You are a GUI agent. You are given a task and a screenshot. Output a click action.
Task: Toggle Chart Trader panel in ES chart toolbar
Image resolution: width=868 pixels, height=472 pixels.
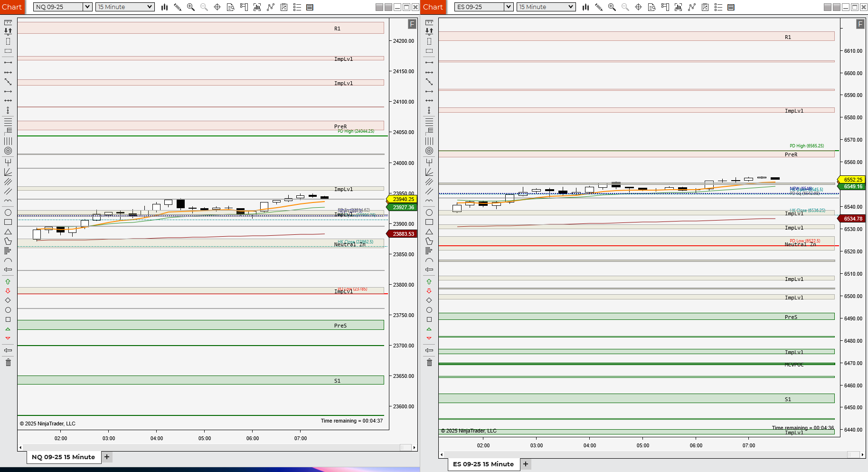point(665,7)
